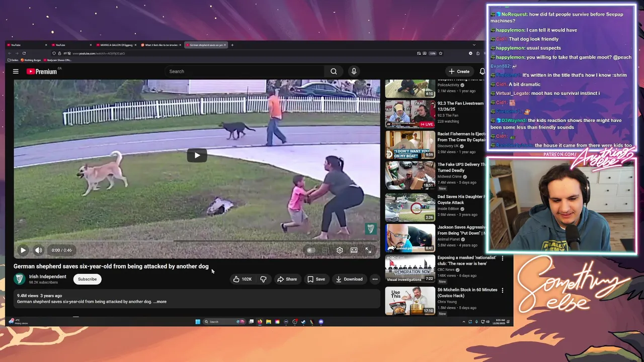644x362 pixels.
Task: Open more actions menu beside Download
Action: point(375,279)
